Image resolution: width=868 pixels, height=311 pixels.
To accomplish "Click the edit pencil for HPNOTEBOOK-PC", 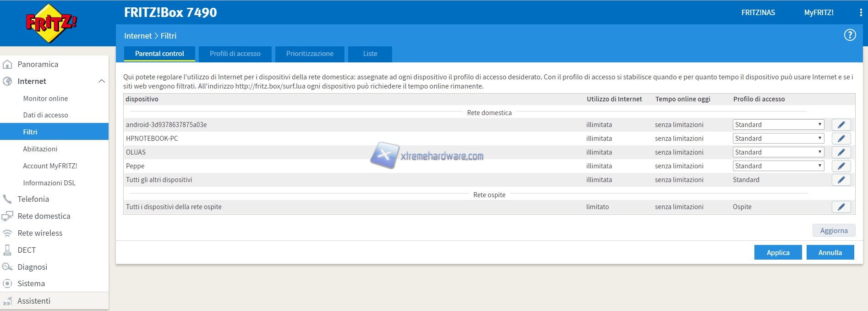I will [841, 139].
